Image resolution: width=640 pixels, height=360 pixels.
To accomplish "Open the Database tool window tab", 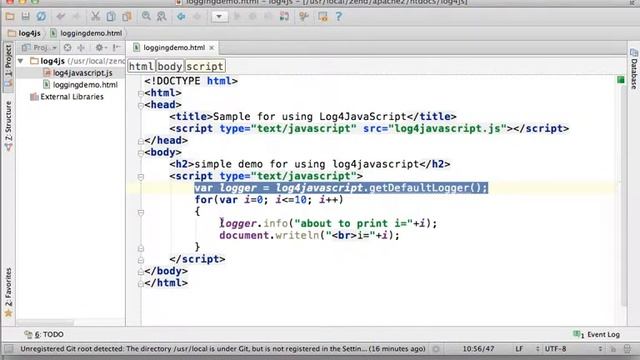I will (634, 69).
